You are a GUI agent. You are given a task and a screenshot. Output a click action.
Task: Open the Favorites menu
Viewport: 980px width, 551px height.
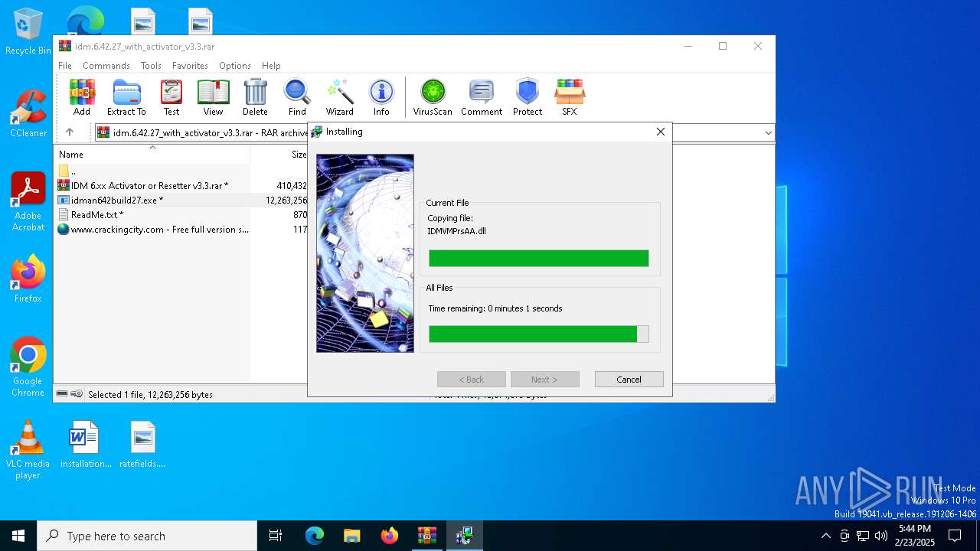[x=190, y=66]
